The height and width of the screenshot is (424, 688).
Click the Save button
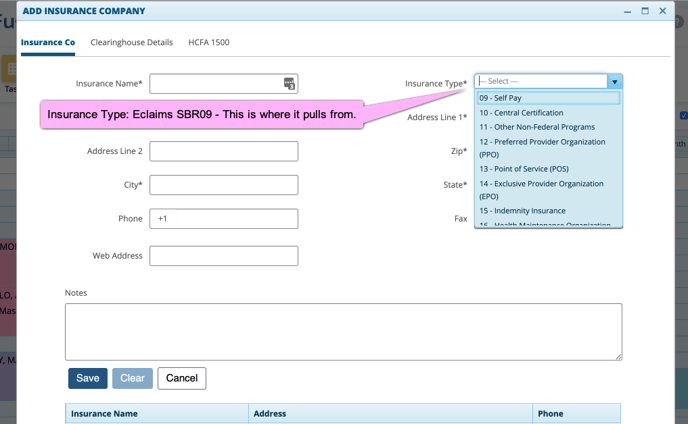coord(88,378)
